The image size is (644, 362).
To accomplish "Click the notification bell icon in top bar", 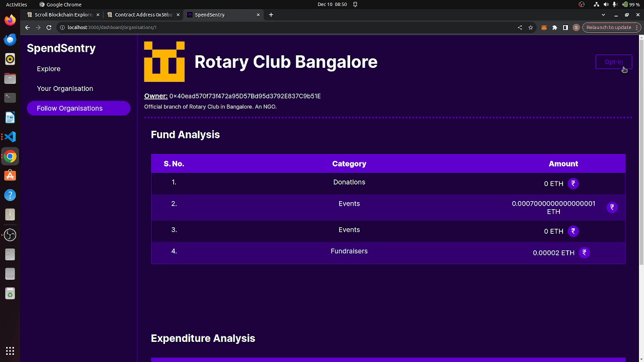I will tap(355, 5).
